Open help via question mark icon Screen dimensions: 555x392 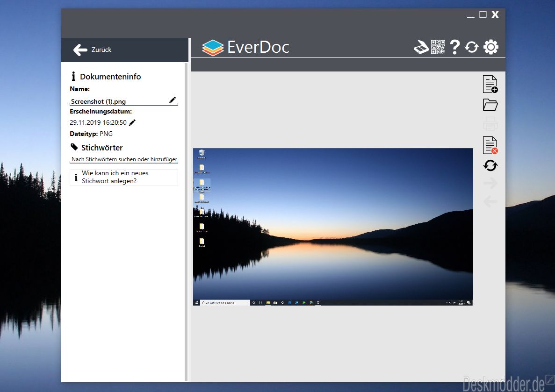coord(454,47)
